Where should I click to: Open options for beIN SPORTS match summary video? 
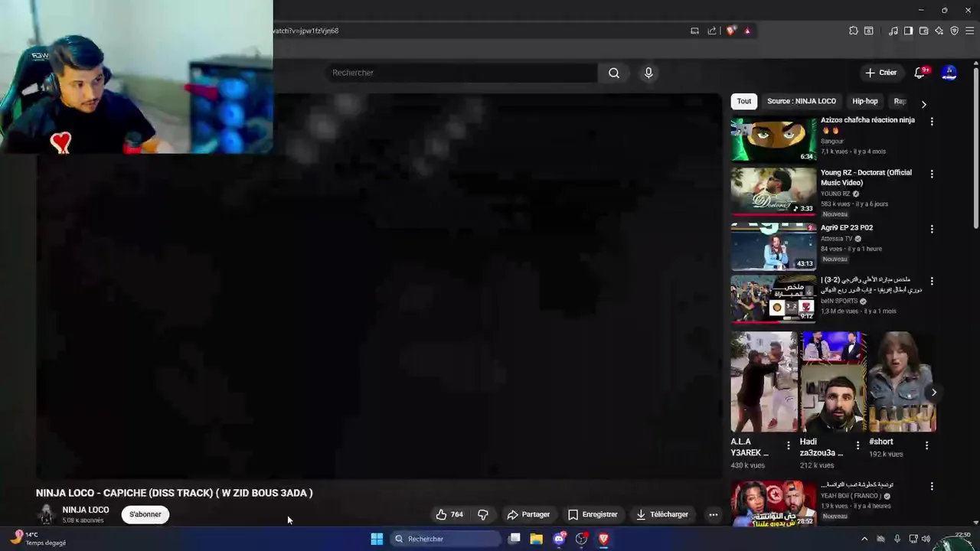pyautogui.click(x=932, y=282)
